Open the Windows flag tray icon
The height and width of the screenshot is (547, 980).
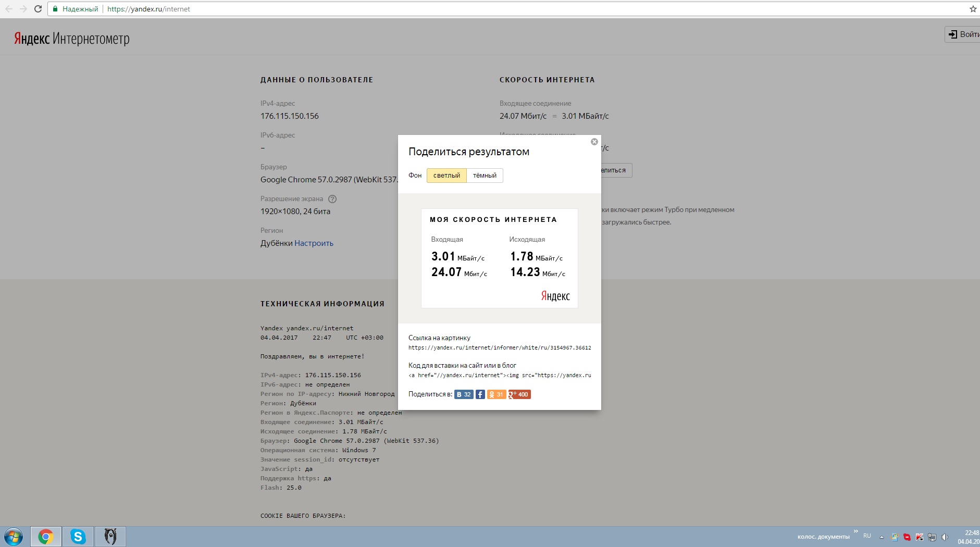895,537
